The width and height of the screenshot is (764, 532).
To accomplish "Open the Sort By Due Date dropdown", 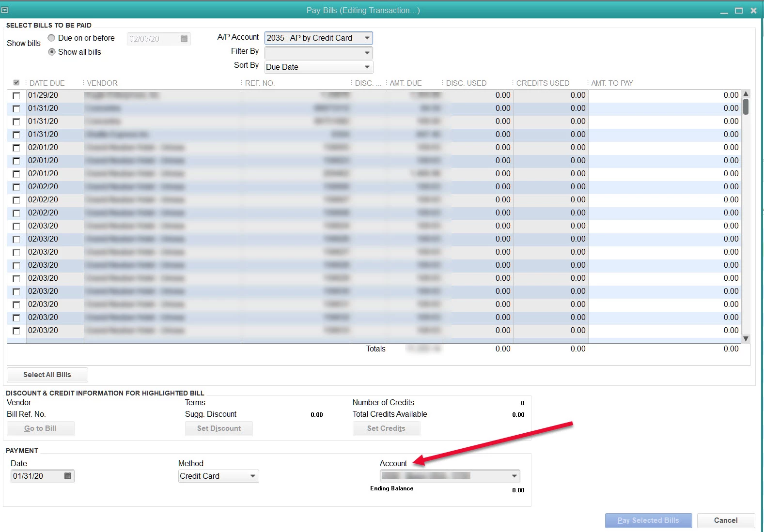I will click(x=367, y=67).
